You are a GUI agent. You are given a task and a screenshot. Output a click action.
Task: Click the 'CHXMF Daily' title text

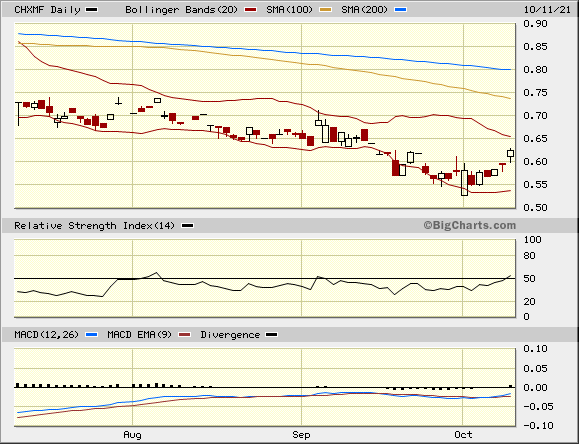tap(47, 10)
